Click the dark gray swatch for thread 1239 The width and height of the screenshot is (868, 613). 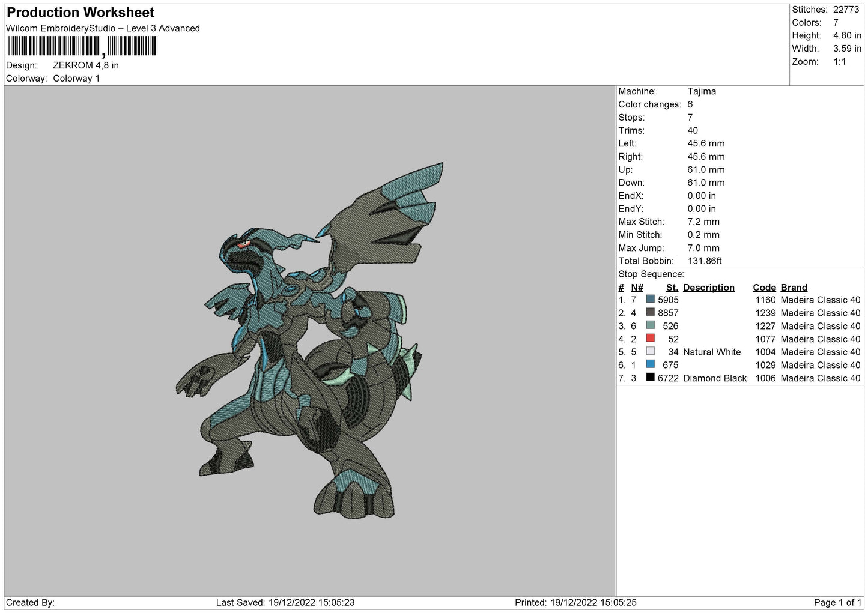[x=650, y=312]
